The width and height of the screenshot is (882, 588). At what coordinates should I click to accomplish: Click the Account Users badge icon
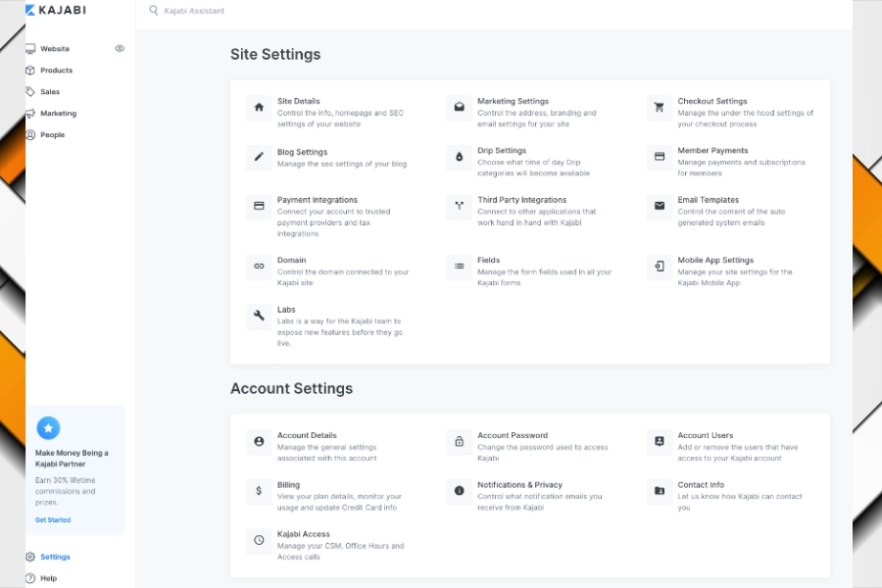click(x=660, y=442)
